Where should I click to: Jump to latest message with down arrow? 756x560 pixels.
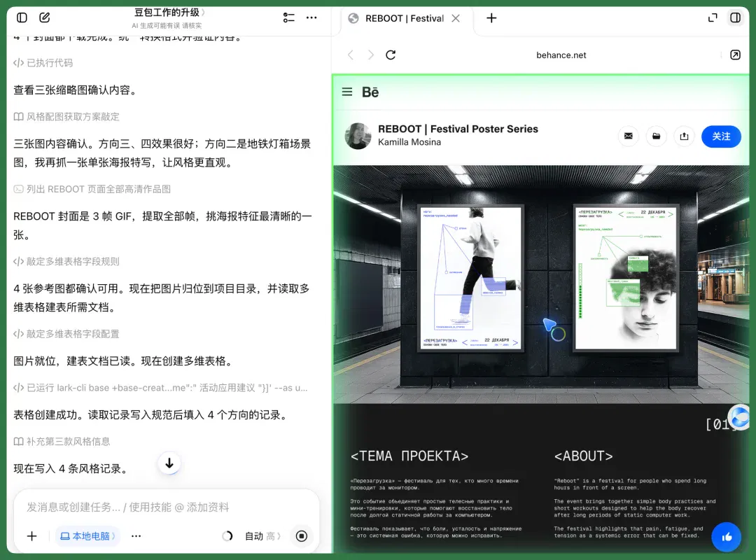click(169, 463)
